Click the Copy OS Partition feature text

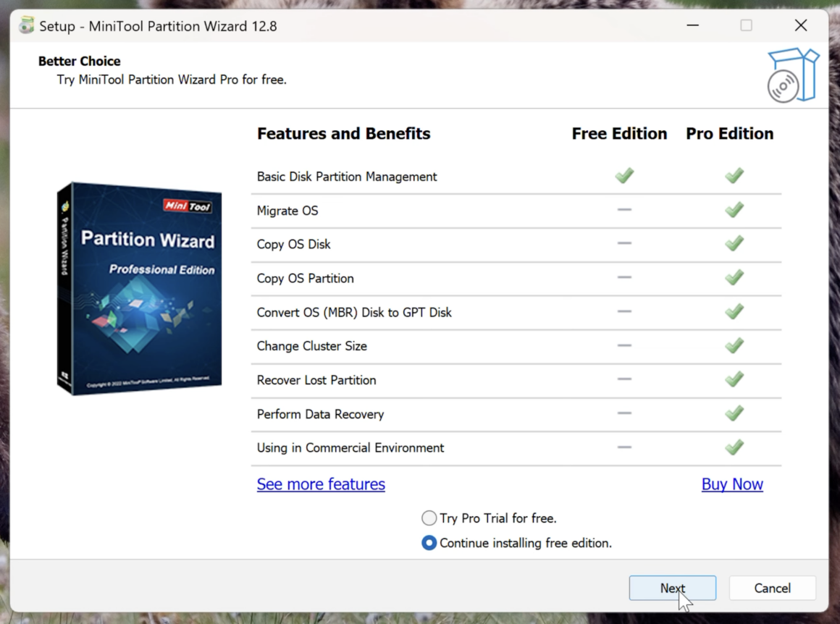(x=306, y=279)
